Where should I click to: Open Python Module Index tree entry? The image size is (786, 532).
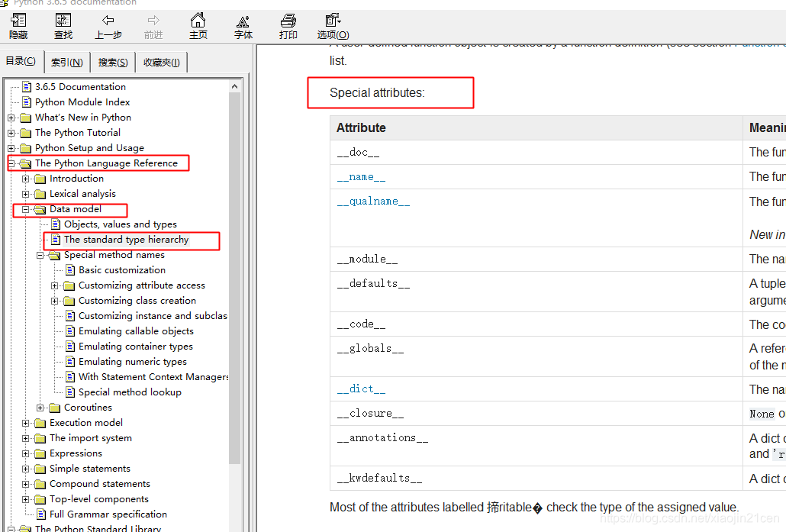click(x=82, y=102)
